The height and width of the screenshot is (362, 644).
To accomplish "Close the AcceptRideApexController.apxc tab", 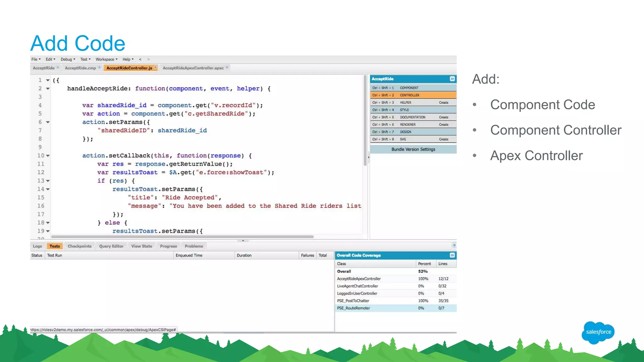I will pos(227,67).
